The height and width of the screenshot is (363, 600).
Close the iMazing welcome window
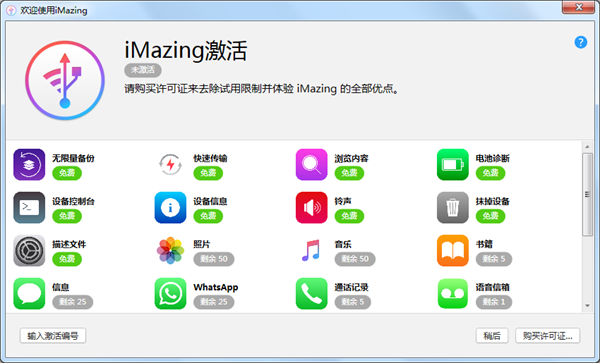[x=579, y=7]
